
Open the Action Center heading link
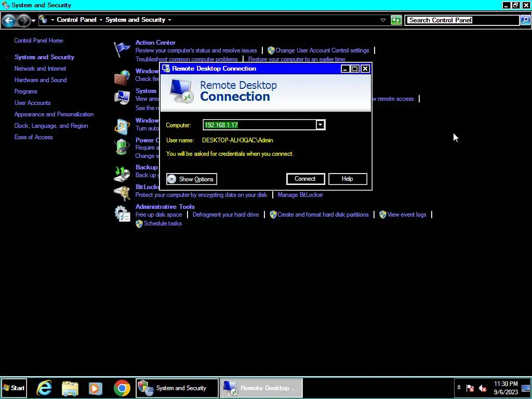coord(155,43)
